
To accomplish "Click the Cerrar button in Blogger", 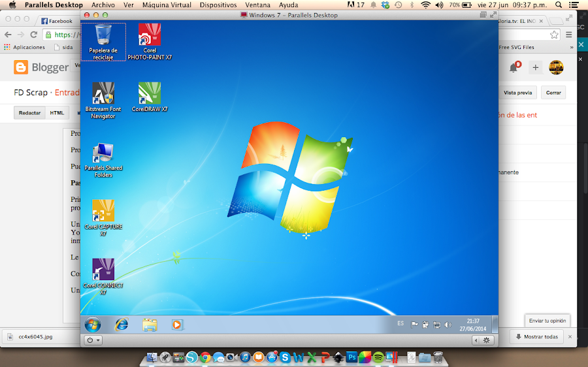I will (x=553, y=93).
